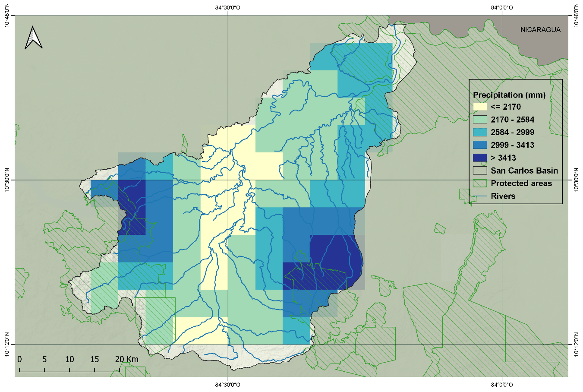Click the right 10°30'0"N latitude label
Screen dimensions: 583x392
(576, 180)
